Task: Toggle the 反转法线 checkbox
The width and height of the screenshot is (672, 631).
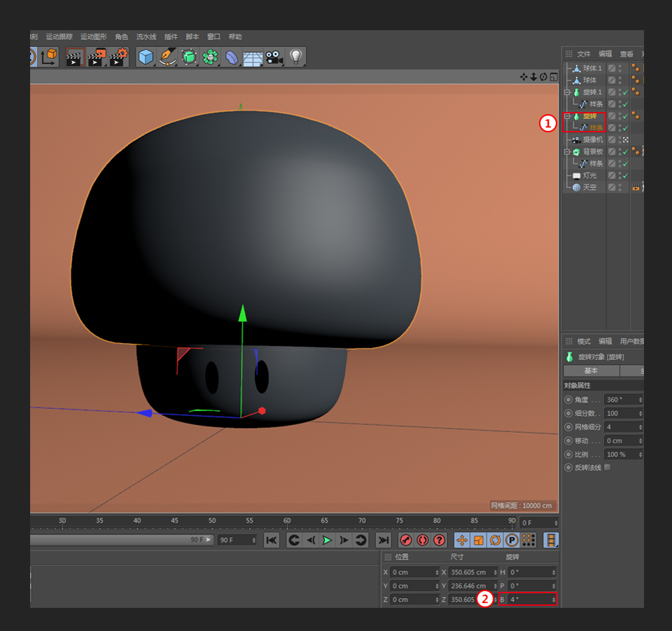Action: tap(607, 467)
